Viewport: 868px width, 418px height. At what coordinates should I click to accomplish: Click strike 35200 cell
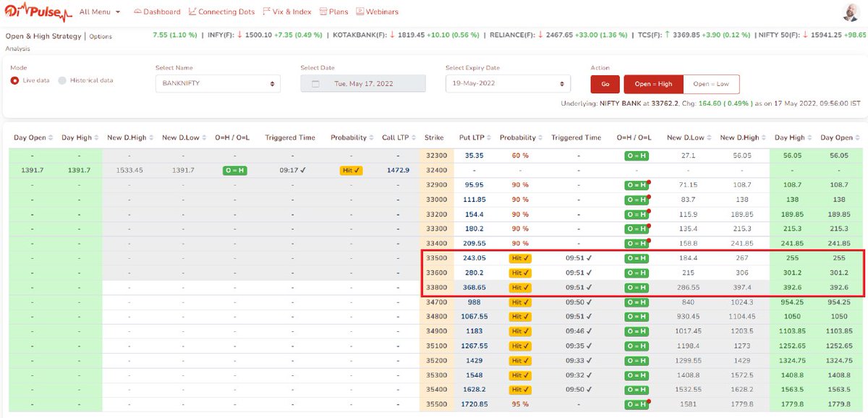[x=435, y=360]
